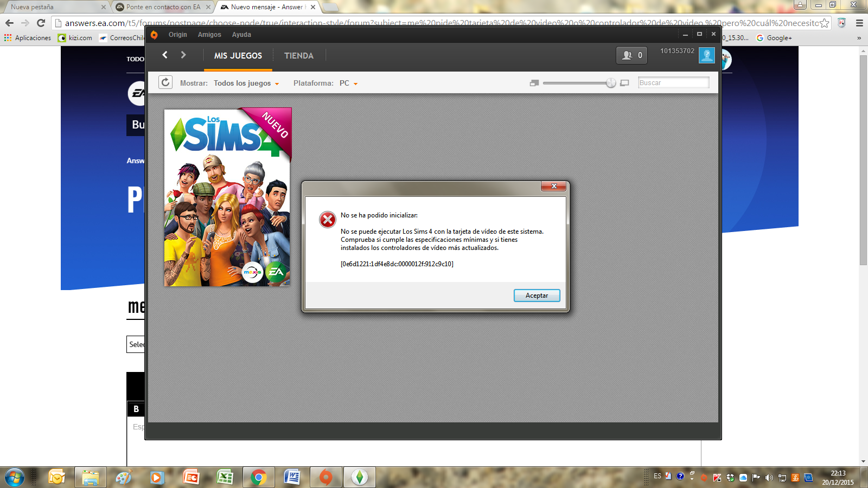Screen dimensions: 868x488
Task: Switch to Origin in the taskbar
Action: 325,478
